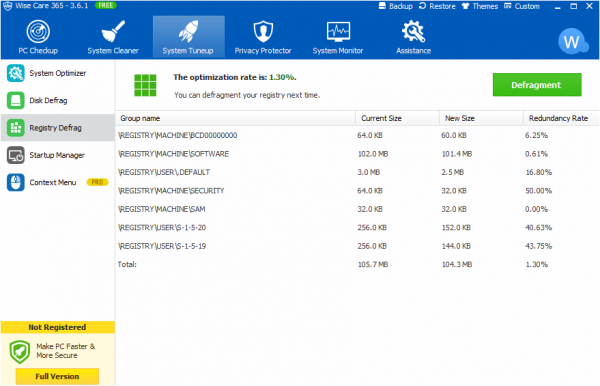Open the PC Checkup section
600x386 pixels.
tap(38, 37)
